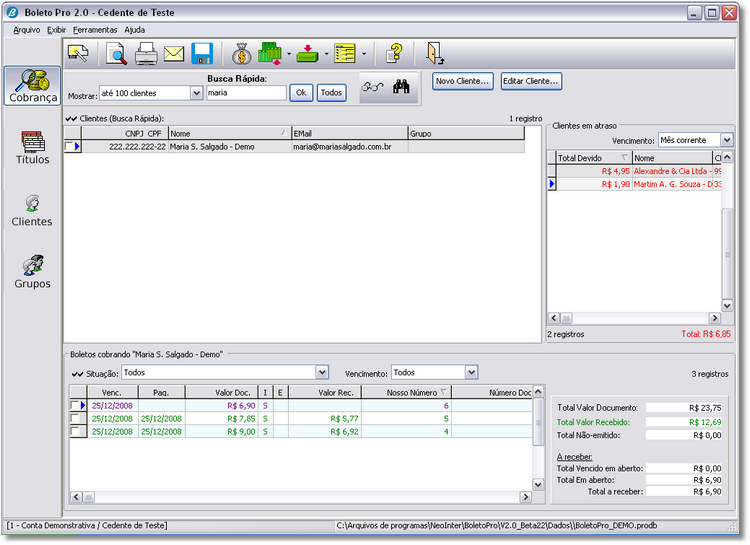Check the box for Maria S. Salgado row

[x=69, y=146]
